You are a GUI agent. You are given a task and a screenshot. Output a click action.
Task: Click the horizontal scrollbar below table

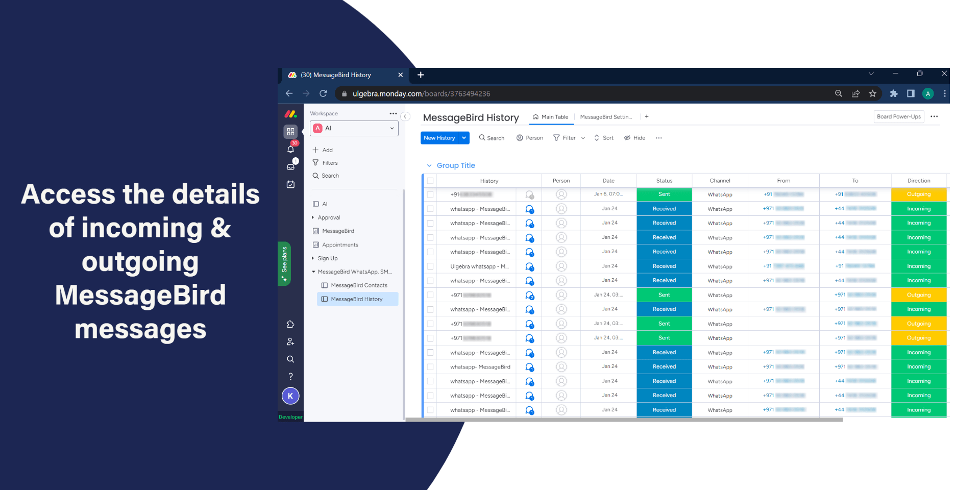(624, 420)
